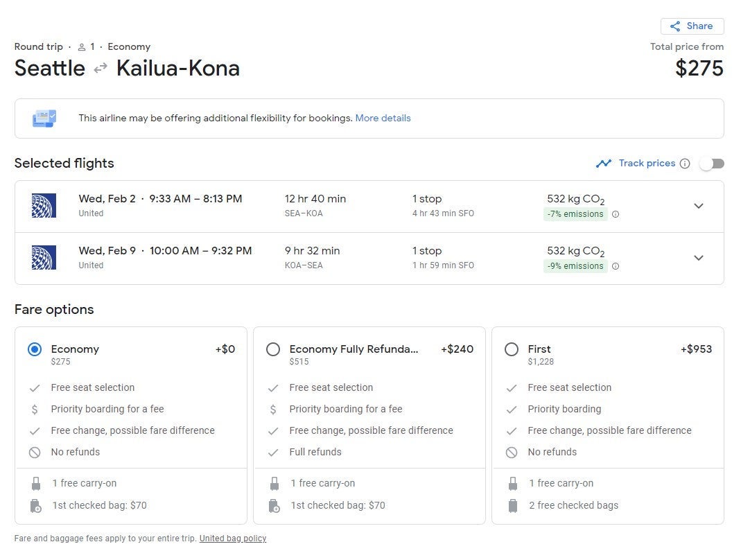Select the Economy Fully Refundable fare option
Viewport: 741px width, 560px height.
pos(273,349)
